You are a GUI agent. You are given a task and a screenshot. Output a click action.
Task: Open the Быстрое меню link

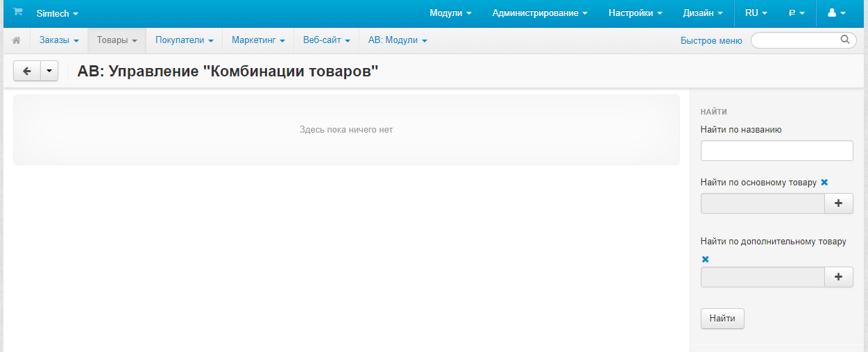[711, 41]
